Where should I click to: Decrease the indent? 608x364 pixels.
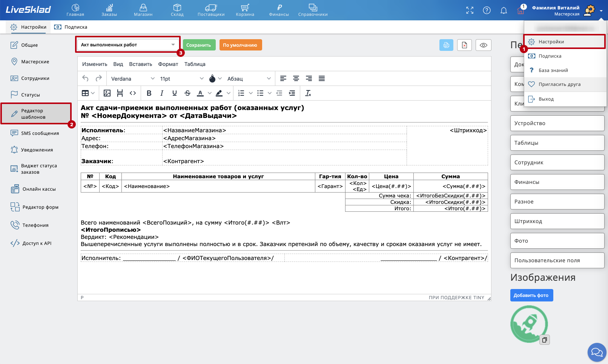click(x=279, y=93)
